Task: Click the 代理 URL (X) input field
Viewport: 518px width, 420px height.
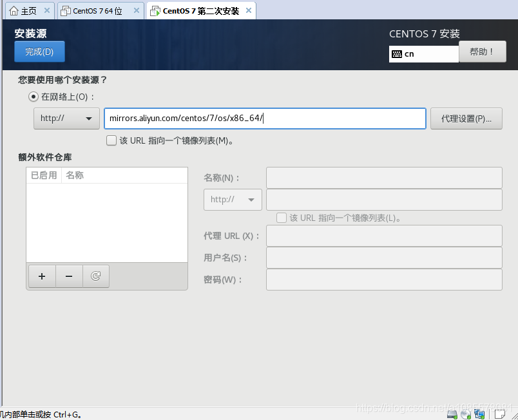Action: coord(384,236)
